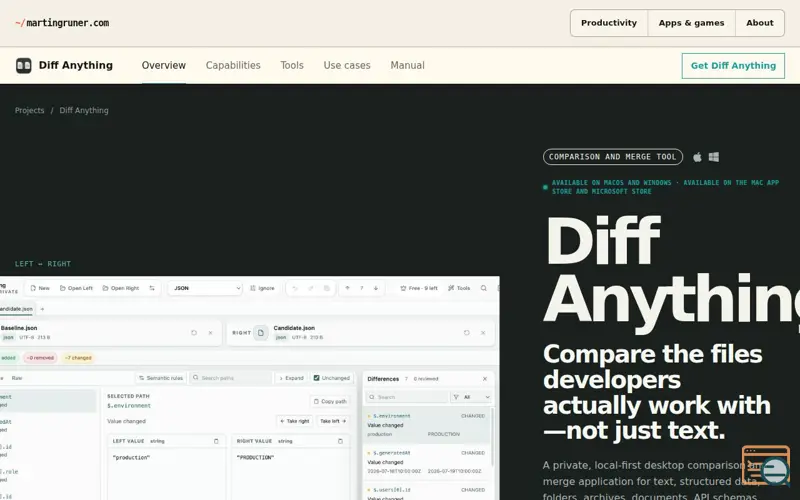Click the Diff Anything title beside the logo

click(x=76, y=65)
